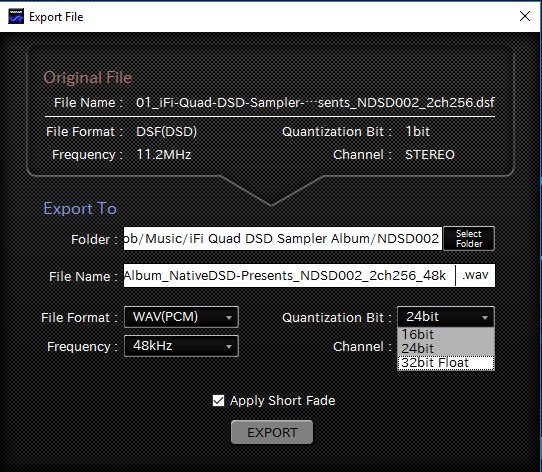Open the Select Folder browser
The width and height of the screenshot is (542, 472).
[x=469, y=239]
